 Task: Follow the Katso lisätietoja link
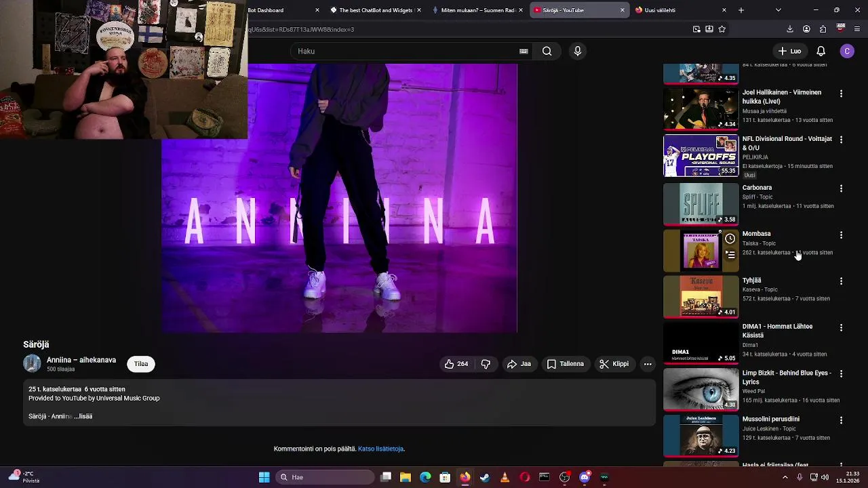pos(381,449)
